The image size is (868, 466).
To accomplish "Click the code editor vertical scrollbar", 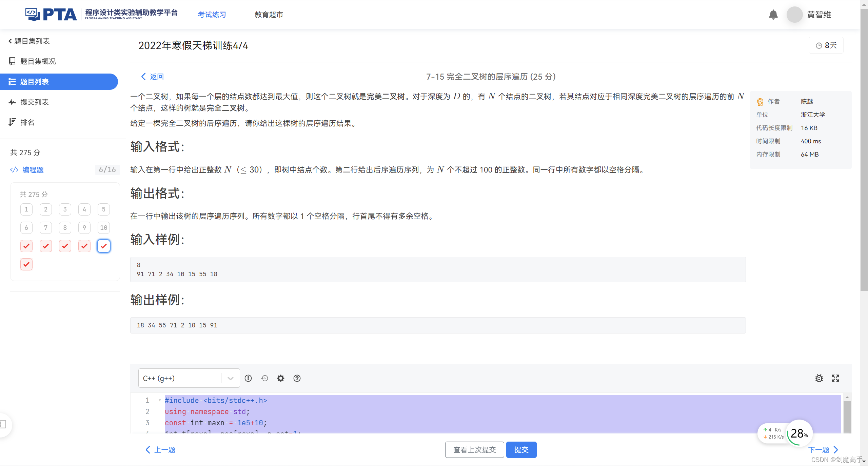I will pyautogui.click(x=847, y=415).
